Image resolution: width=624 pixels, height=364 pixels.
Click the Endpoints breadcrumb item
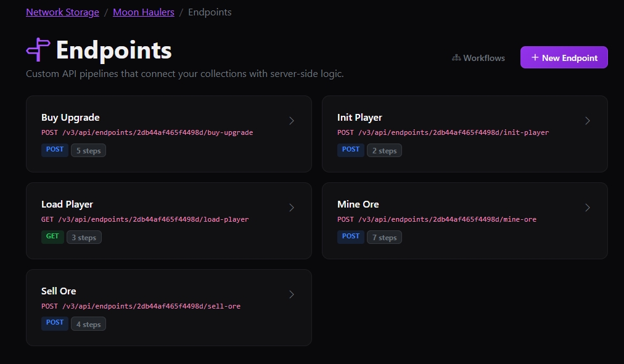[210, 12]
